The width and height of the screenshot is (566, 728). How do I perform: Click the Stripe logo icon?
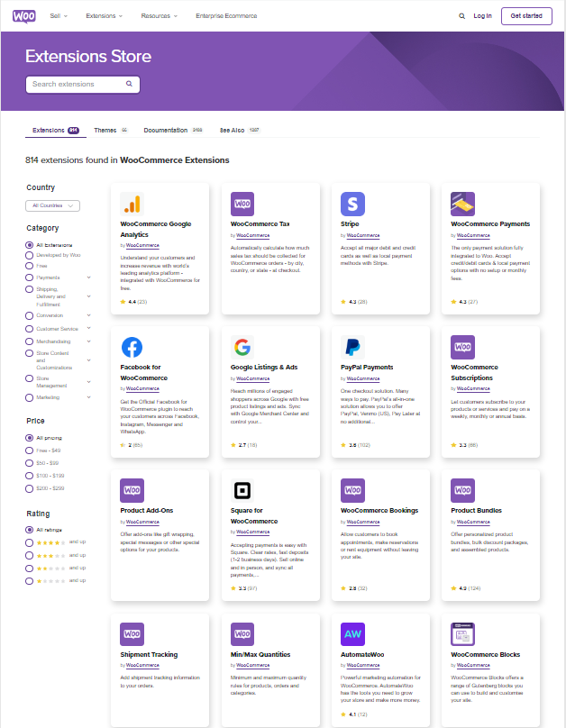[352, 204]
